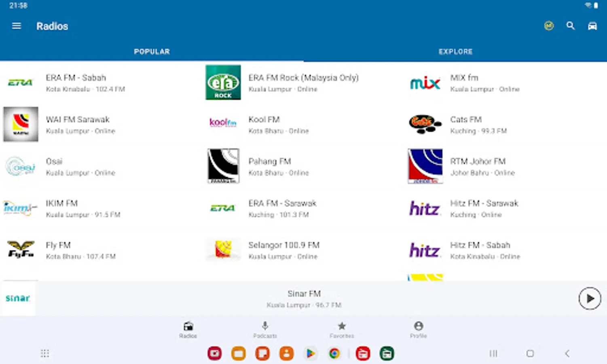
Task: Launch the Play Store taskbar app
Action: pyautogui.click(x=310, y=353)
